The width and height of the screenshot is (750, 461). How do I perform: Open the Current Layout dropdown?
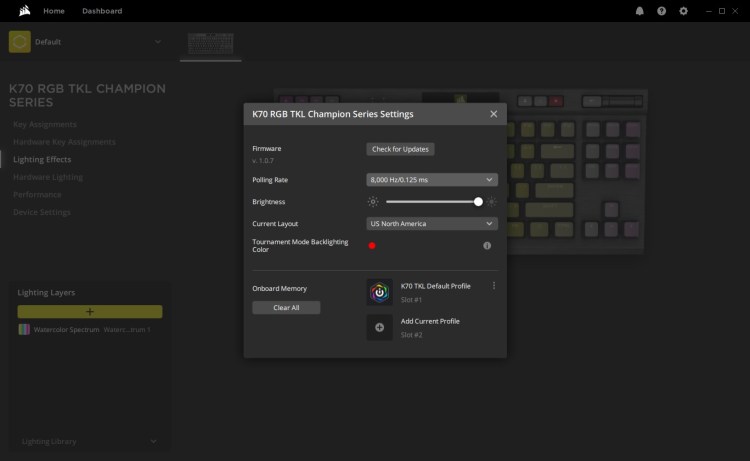[431, 224]
